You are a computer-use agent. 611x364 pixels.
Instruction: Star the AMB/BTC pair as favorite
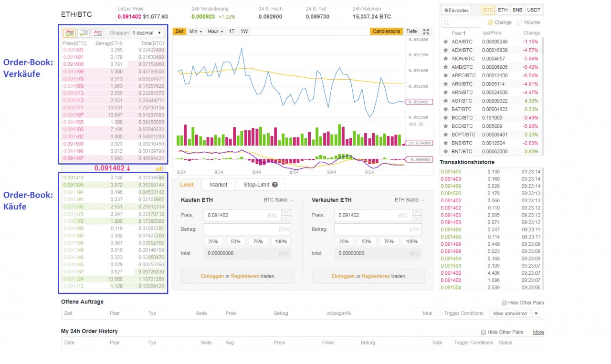(x=445, y=67)
